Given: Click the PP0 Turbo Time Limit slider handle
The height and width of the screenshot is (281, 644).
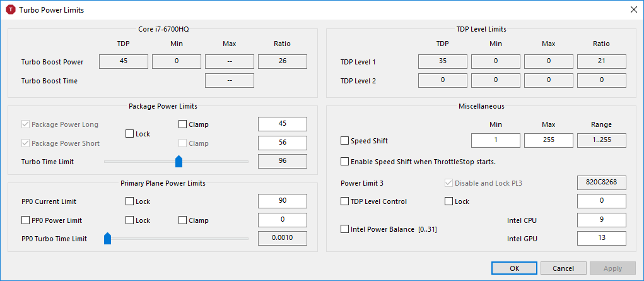Looking at the screenshot, I should (108, 238).
